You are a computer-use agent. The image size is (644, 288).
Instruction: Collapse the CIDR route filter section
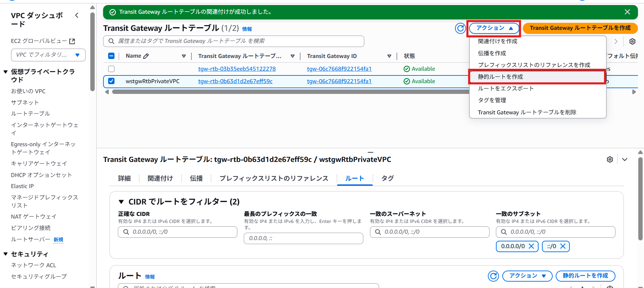click(121, 202)
